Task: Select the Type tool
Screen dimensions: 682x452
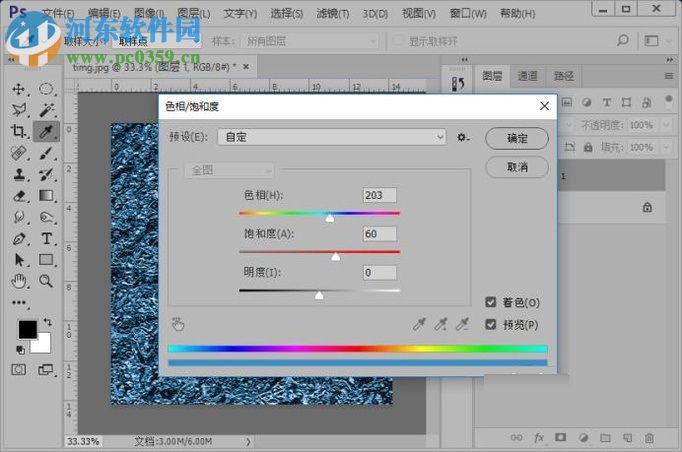Action: click(46, 239)
